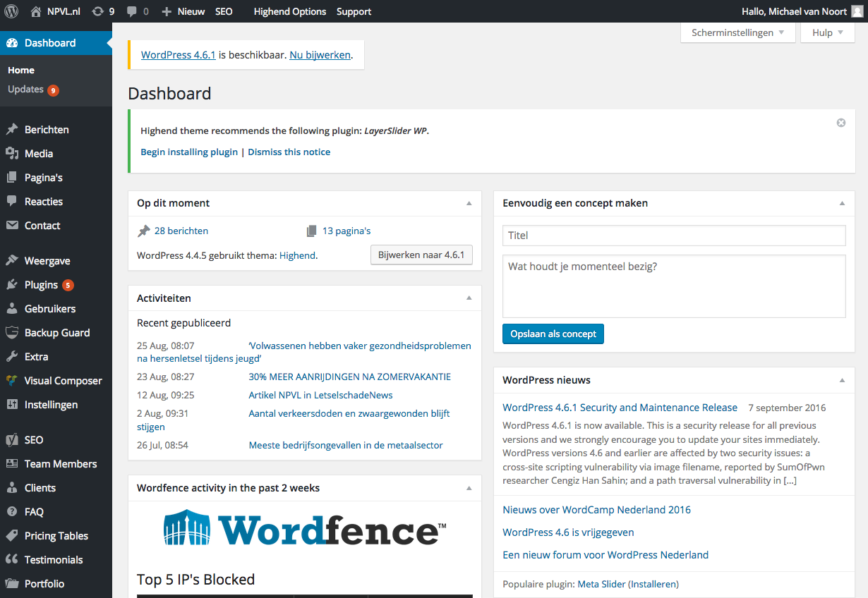The width and height of the screenshot is (868, 598).
Task: Click the user avatar at top right
Action: (856, 11)
